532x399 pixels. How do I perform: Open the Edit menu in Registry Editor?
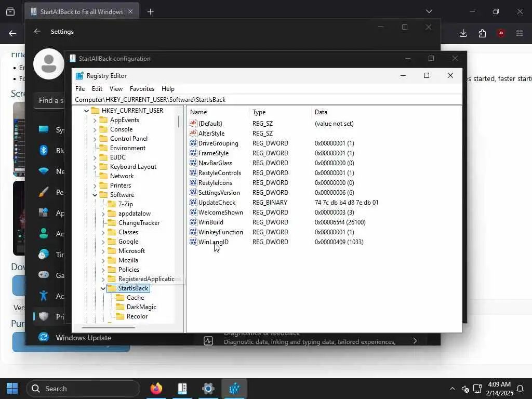tap(97, 88)
